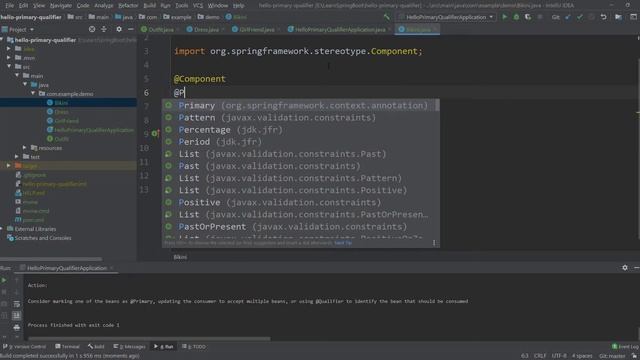Open Project panel settings gear
Screen dimensions: 640x360
[x=119, y=29]
